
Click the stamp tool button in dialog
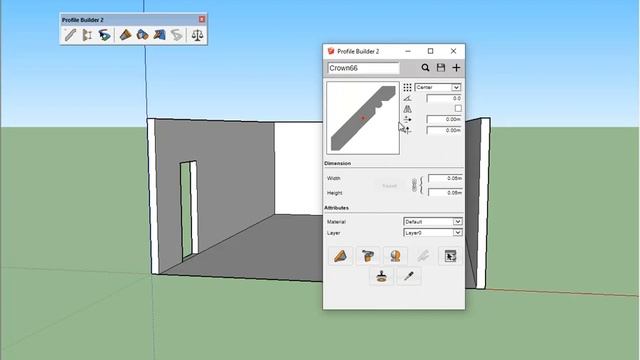pyautogui.click(x=382, y=276)
